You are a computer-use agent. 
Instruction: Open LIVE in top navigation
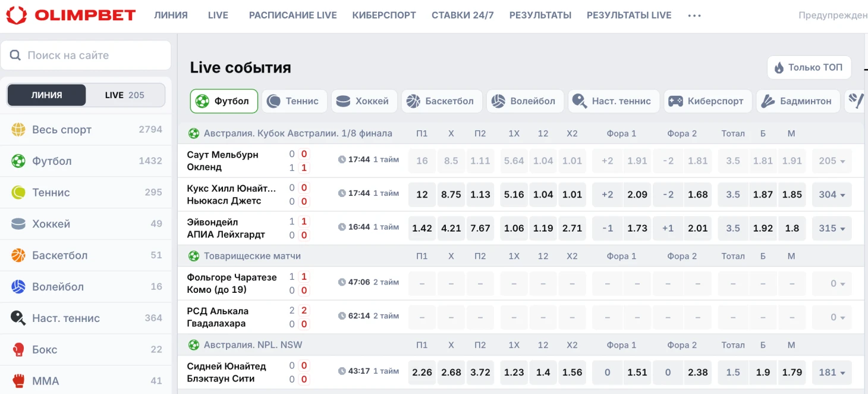218,15
